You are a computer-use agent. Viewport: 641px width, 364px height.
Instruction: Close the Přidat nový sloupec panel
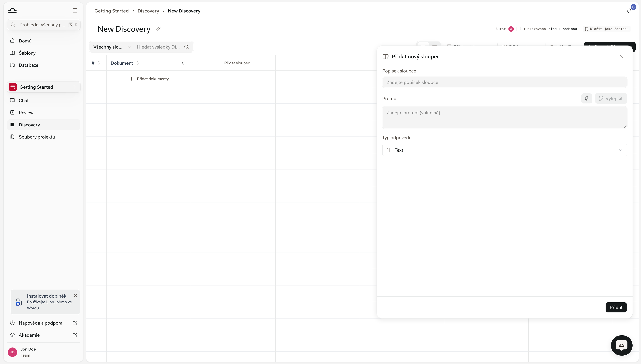click(x=622, y=56)
